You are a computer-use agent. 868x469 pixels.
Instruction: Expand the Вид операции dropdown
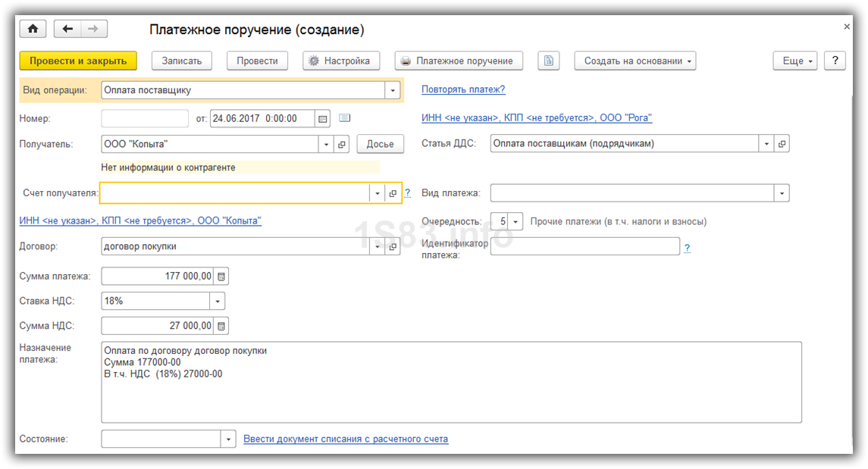(x=392, y=90)
